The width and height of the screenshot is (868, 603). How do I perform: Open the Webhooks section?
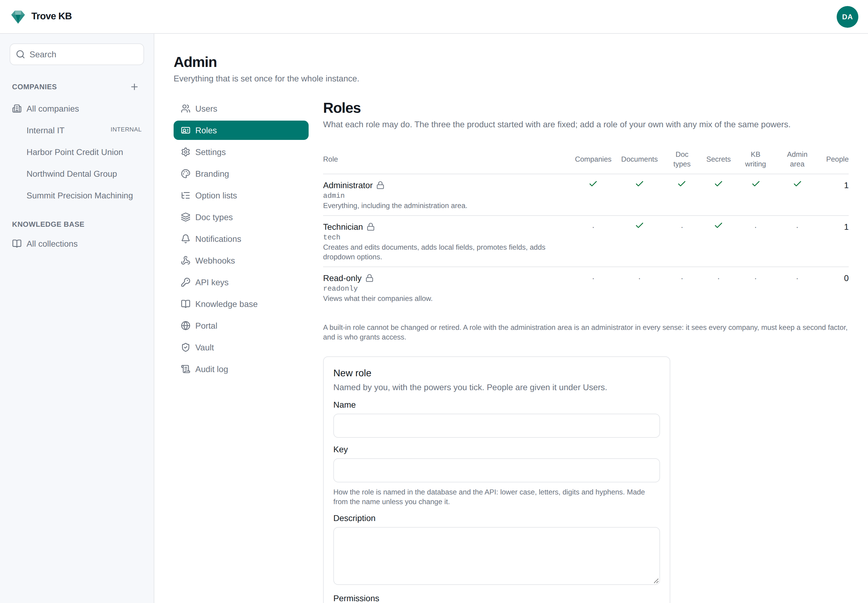tap(241, 261)
